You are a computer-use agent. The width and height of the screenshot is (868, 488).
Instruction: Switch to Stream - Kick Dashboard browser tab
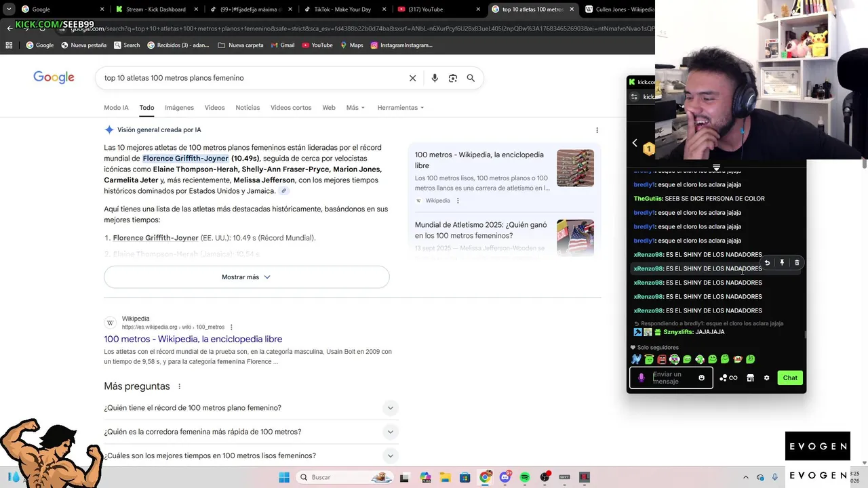[155, 9]
